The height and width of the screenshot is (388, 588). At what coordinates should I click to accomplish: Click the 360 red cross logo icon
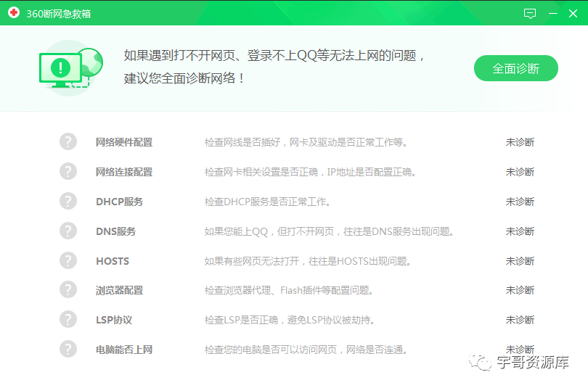(14, 13)
